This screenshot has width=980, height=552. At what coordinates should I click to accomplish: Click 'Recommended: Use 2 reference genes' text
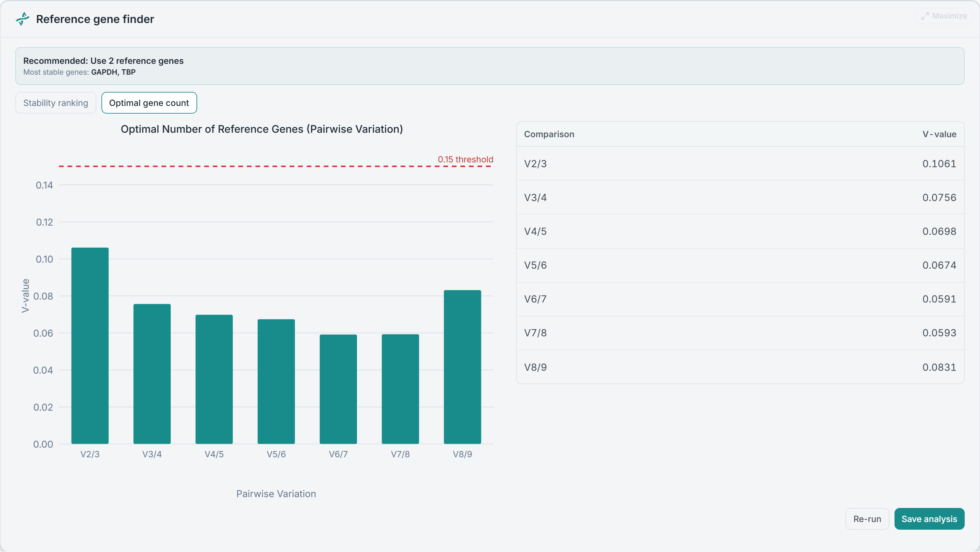coord(103,61)
